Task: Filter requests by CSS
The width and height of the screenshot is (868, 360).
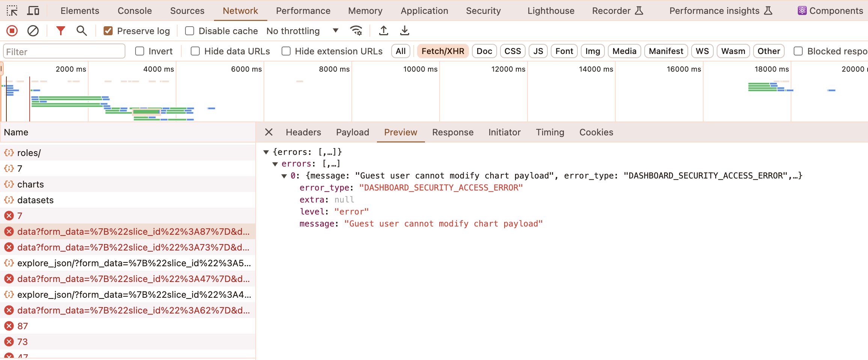Action: click(512, 51)
